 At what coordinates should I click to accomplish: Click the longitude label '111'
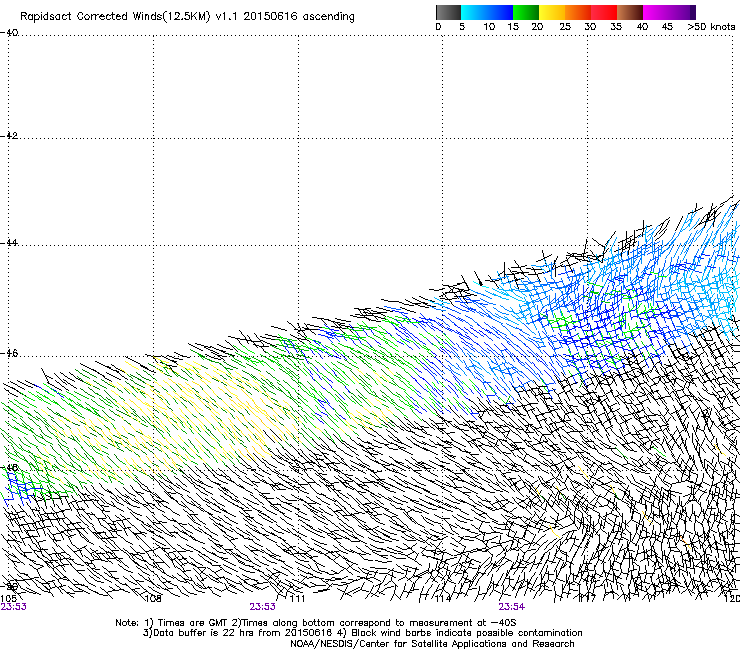(297, 599)
